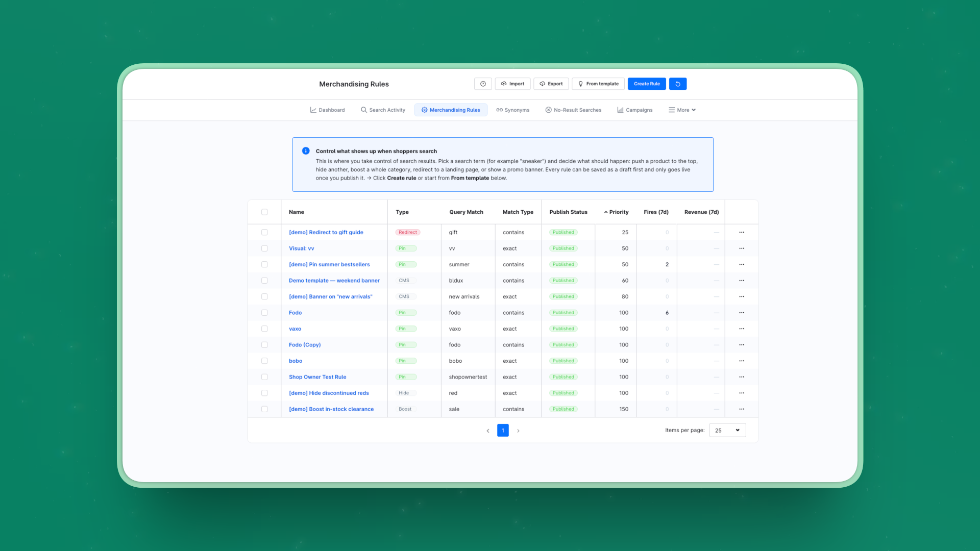Open the Items per page dropdown

(727, 430)
